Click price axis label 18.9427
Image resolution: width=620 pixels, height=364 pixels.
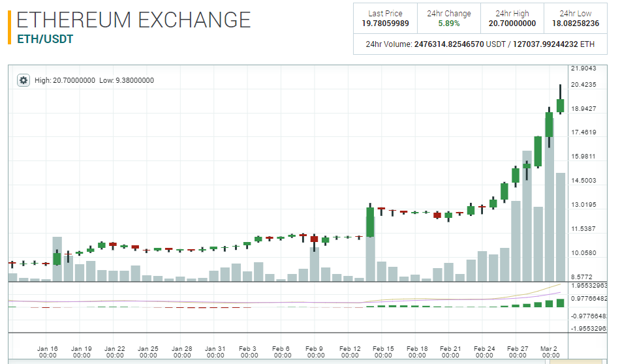(x=583, y=109)
